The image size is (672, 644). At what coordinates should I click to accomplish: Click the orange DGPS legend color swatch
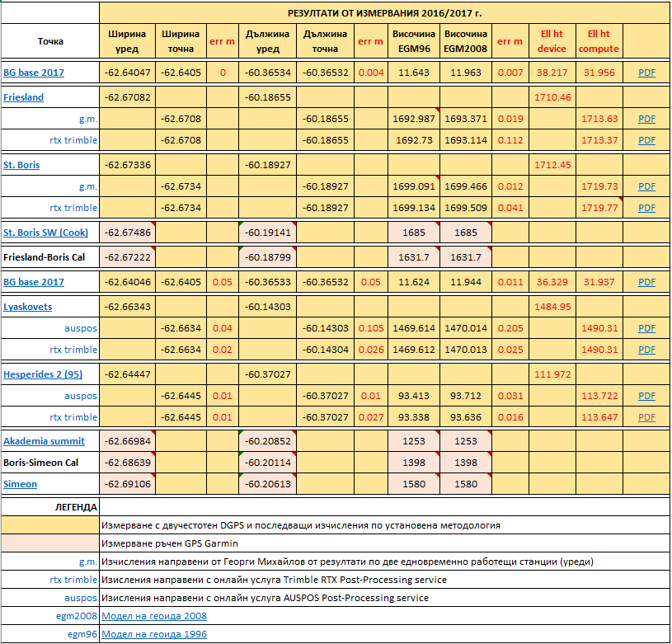[49, 525]
